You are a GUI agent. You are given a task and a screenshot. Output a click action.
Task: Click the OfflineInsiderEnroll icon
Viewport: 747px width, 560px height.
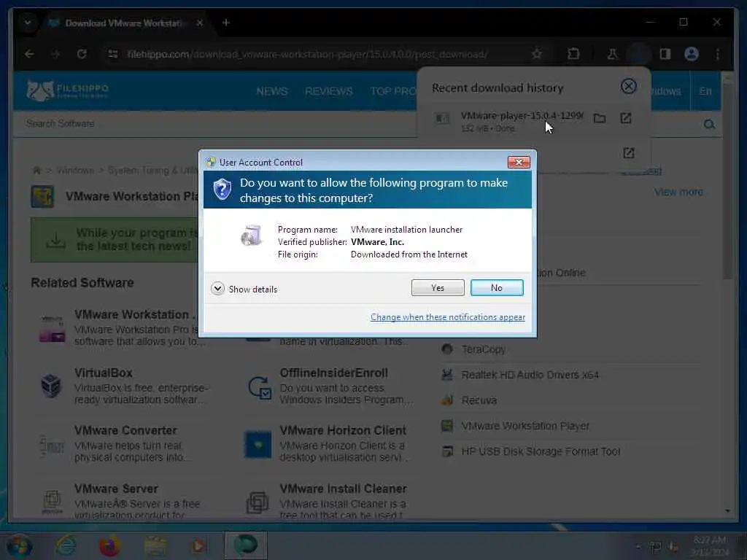pos(259,387)
